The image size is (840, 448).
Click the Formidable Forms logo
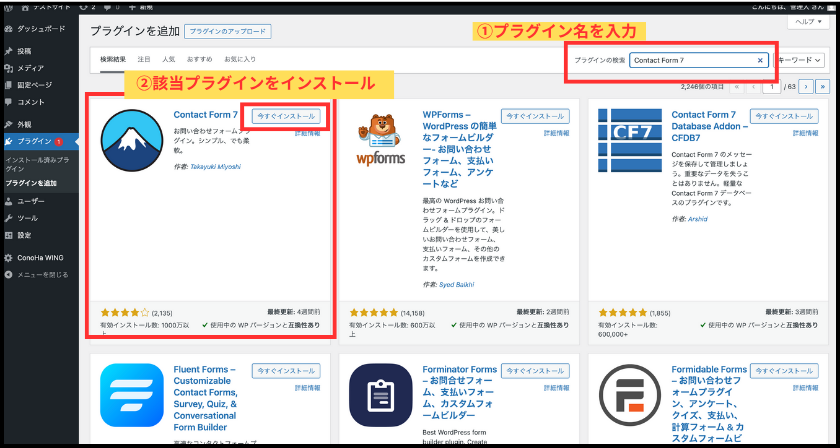click(630, 395)
